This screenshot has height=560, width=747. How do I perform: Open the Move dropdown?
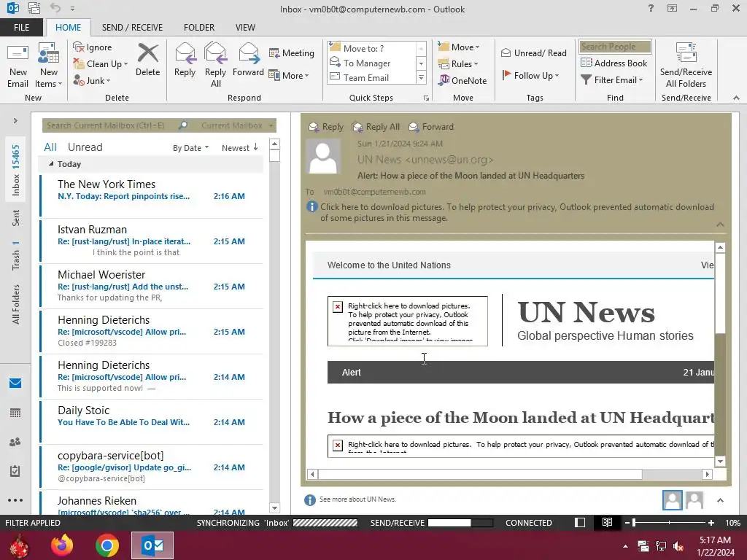click(459, 47)
